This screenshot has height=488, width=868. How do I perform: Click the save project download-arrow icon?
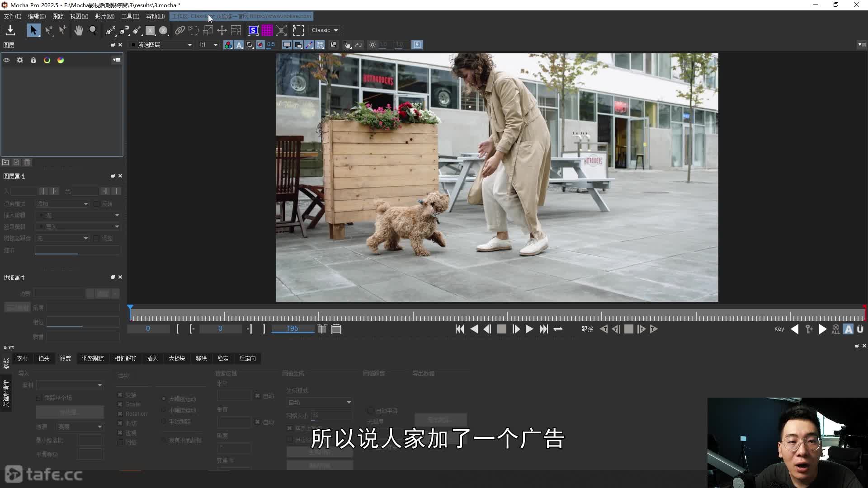click(10, 30)
